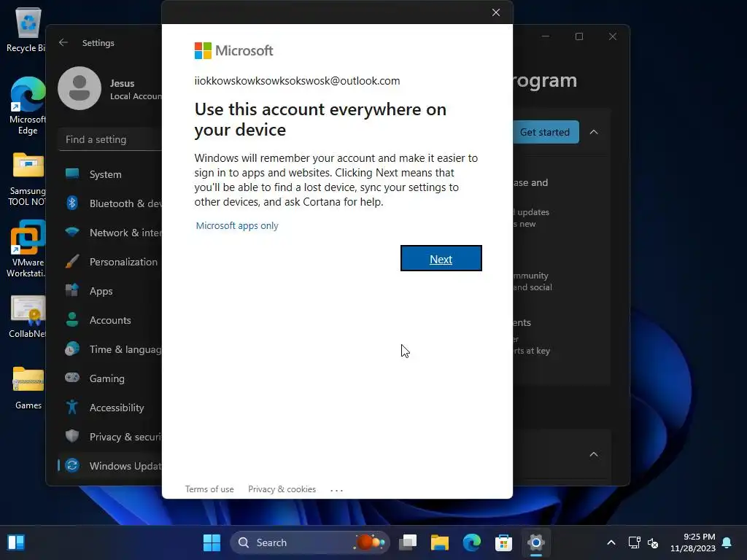Click the Accessibility figure icon in sidebar
This screenshot has width=747, height=560.
click(x=72, y=407)
